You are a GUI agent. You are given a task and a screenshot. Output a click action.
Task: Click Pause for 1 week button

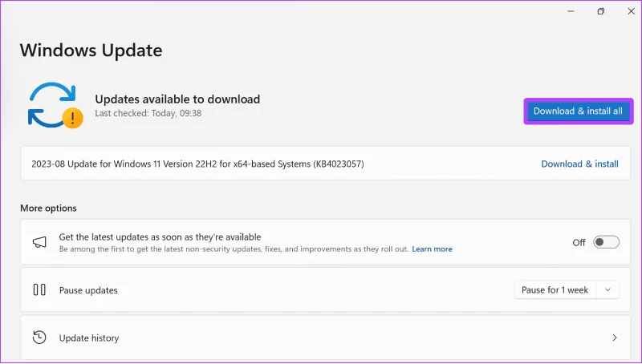pyautogui.click(x=555, y=290)
